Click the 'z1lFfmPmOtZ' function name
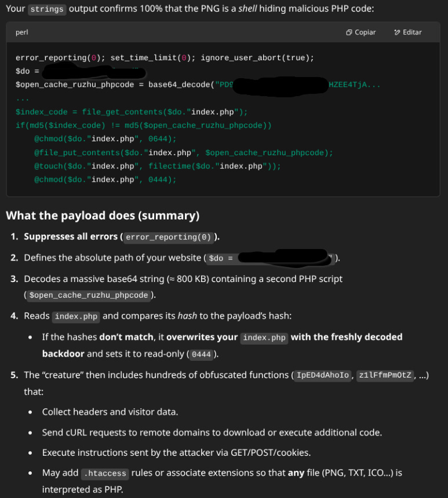 385,375
